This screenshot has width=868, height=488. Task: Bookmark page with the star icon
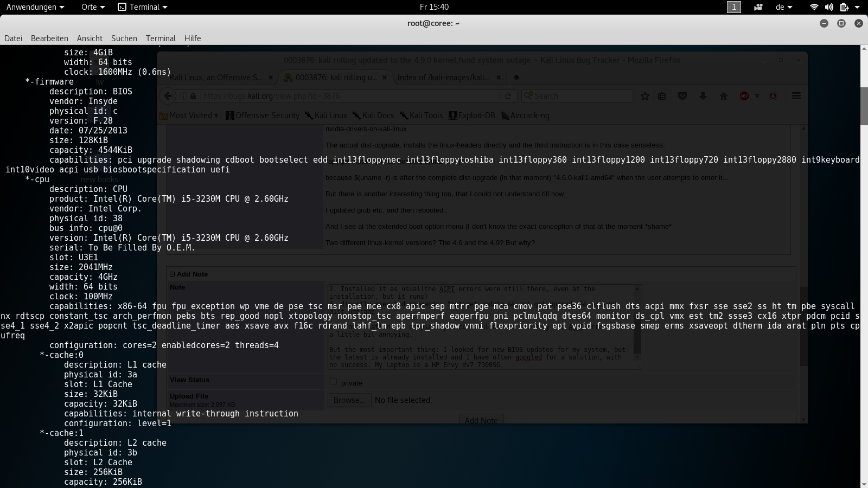tap(645, 96)
